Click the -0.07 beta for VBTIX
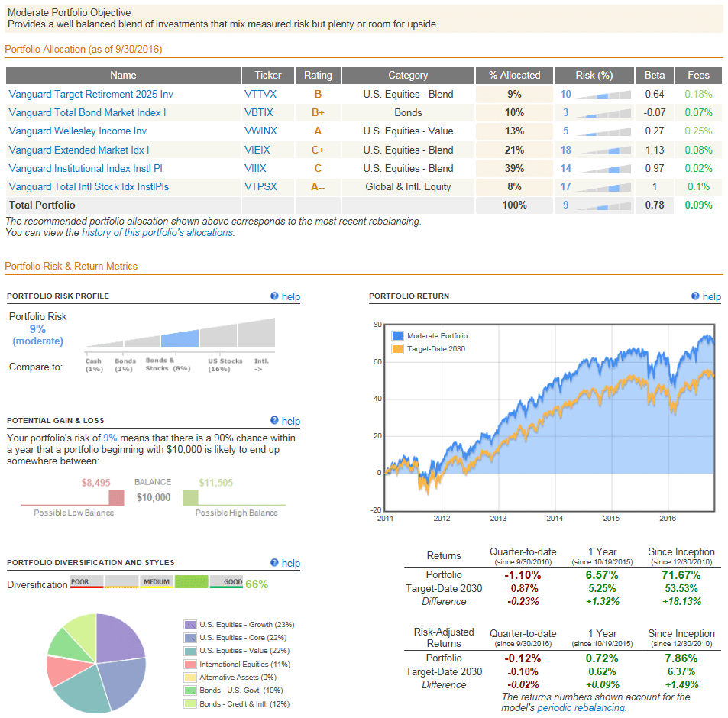728x718 pixels. [655, 113]
